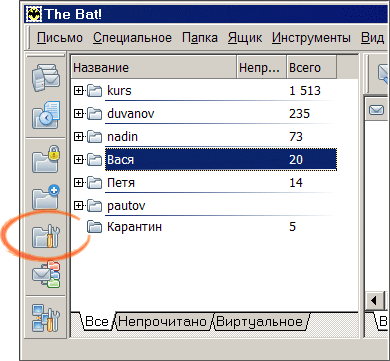This screenshot has height=361, width=390.
Task: Click the Всего column header
Action: [x=311, y=68]
